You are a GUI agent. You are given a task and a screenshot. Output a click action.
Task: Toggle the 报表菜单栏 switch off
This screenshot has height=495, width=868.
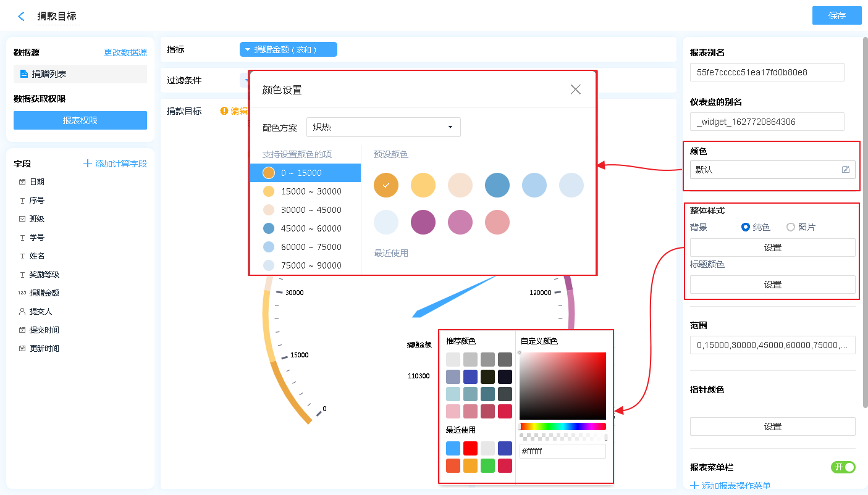point(843,467)
